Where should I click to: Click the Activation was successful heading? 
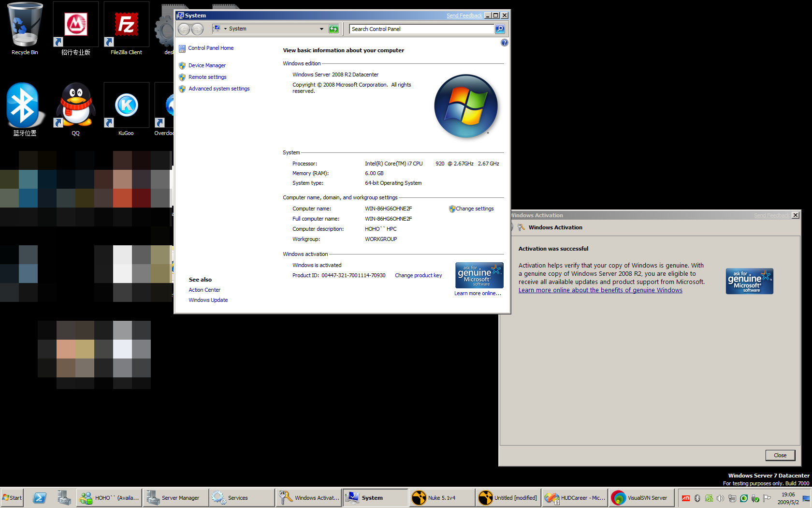tap(553, 249)
